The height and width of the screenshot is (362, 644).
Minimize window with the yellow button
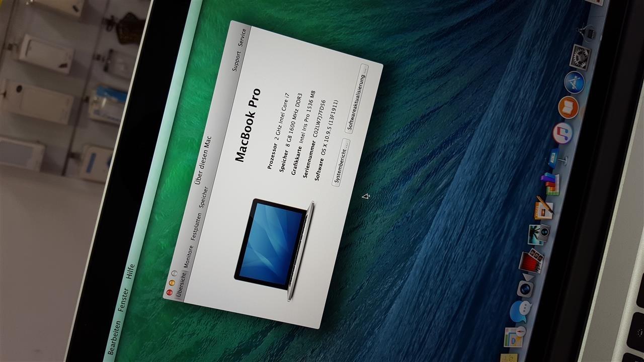pos(172,283)
